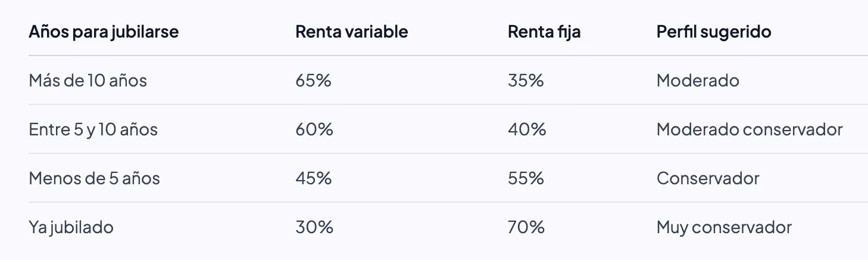The height and width of the screenshot is (260, 868).
Task: Click the 'Menos de 5 años' row label
Action: click(94, 178)
